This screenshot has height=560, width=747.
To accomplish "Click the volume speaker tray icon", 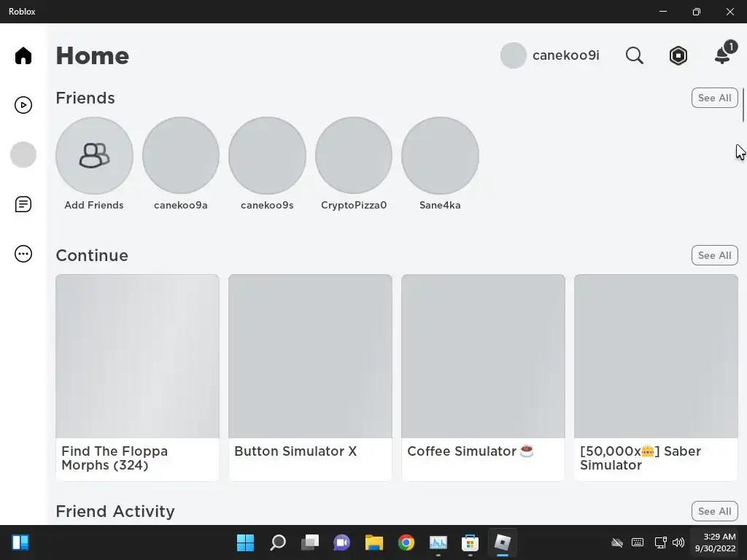I will (678, 542).
